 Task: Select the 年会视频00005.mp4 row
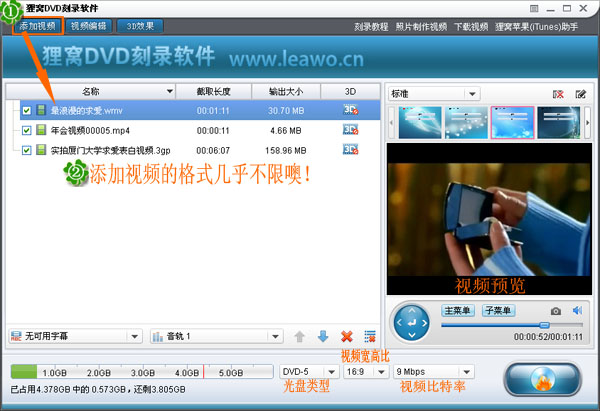point(200,130)
